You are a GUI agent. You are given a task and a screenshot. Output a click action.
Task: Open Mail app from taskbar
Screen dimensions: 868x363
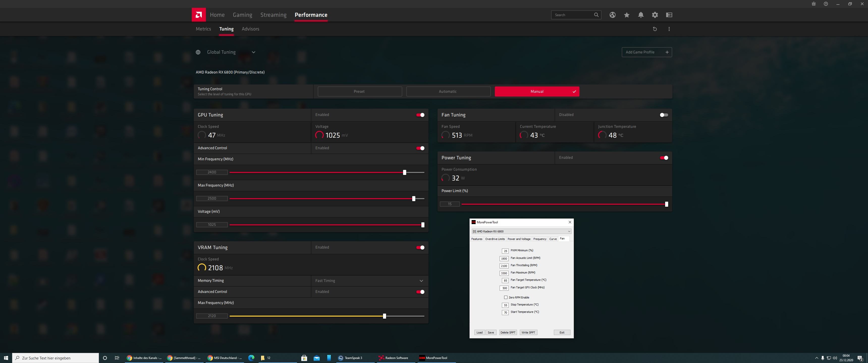pyautogui.click(x=316, y=358)
